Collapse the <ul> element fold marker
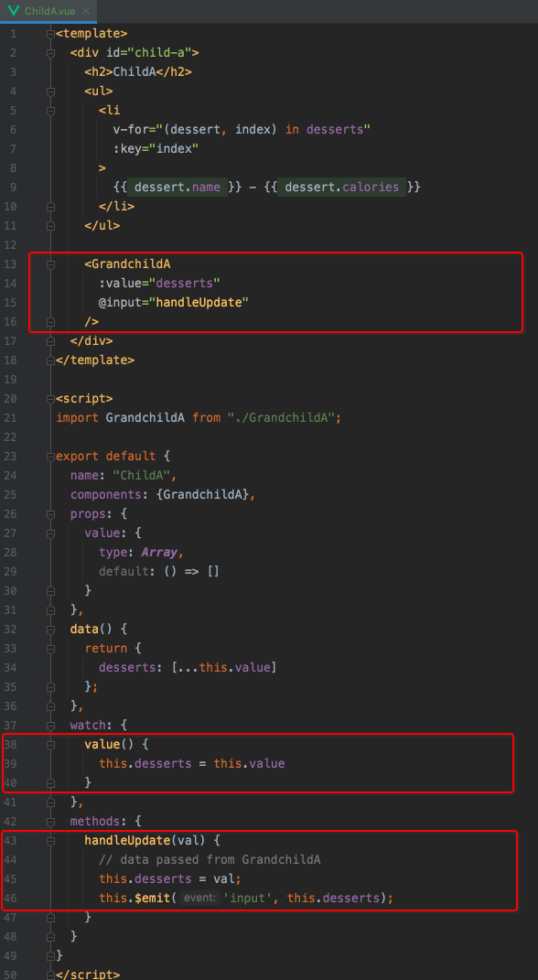The image size is (538, 980). [x=51, y=92]
